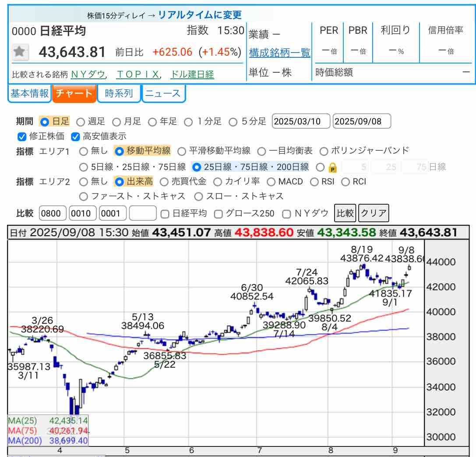Image resolution: width=476 pixels, height=457 pixels.
Task: Click the MA(75) legend value 40,261.94
Action: (x=68, y=431)
